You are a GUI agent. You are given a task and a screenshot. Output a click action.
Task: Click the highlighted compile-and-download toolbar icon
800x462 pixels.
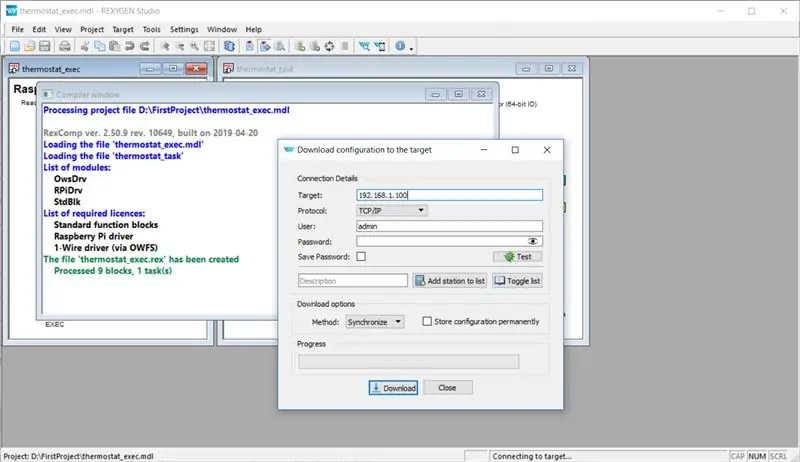265,46
